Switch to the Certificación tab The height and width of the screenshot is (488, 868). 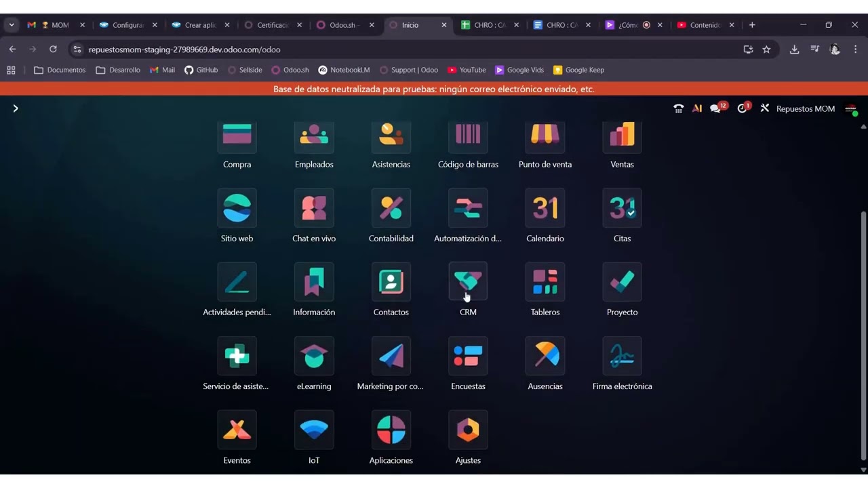tap(272, 25)
